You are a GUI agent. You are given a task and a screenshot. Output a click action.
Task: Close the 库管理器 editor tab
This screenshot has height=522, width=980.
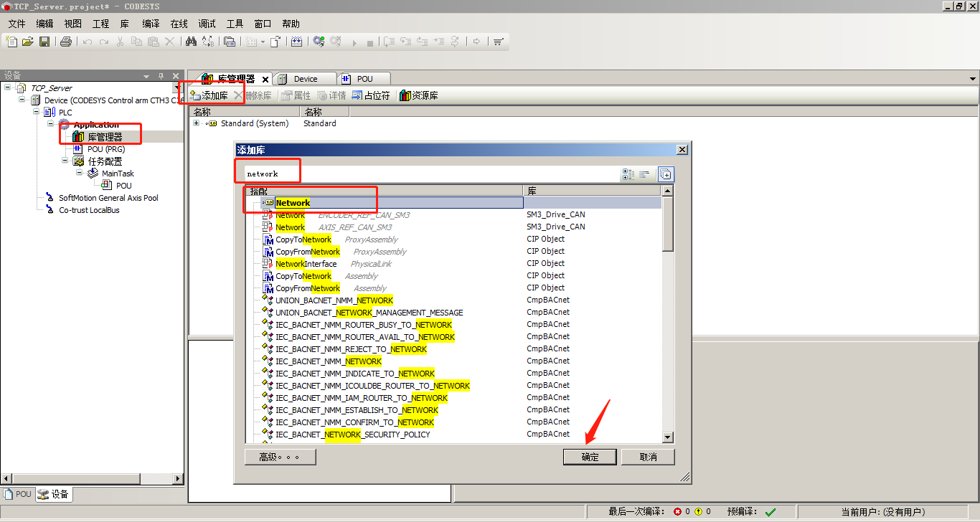[x=265, y=80]
